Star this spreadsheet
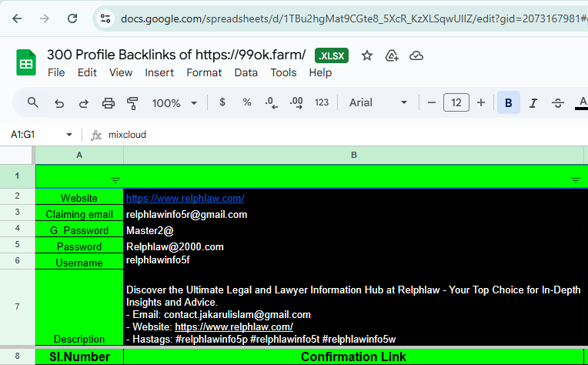This screenshot has width=588, height=365. pyautogui.click(x=367, y=56)
